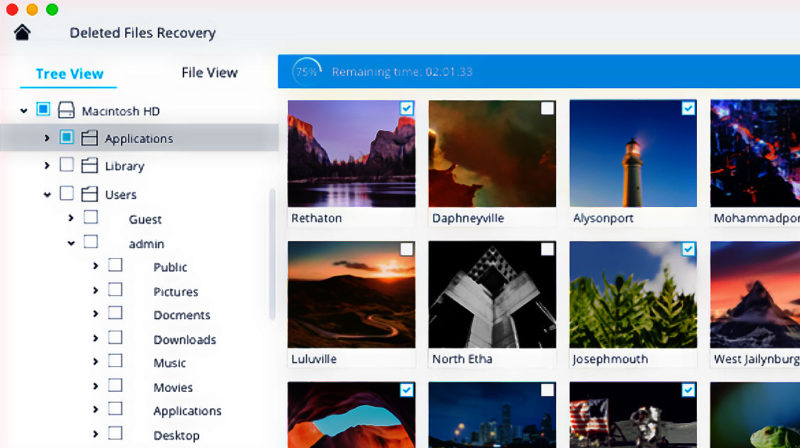Select the Downloads tree row label
800x448 pixels.
coord(185,339)
